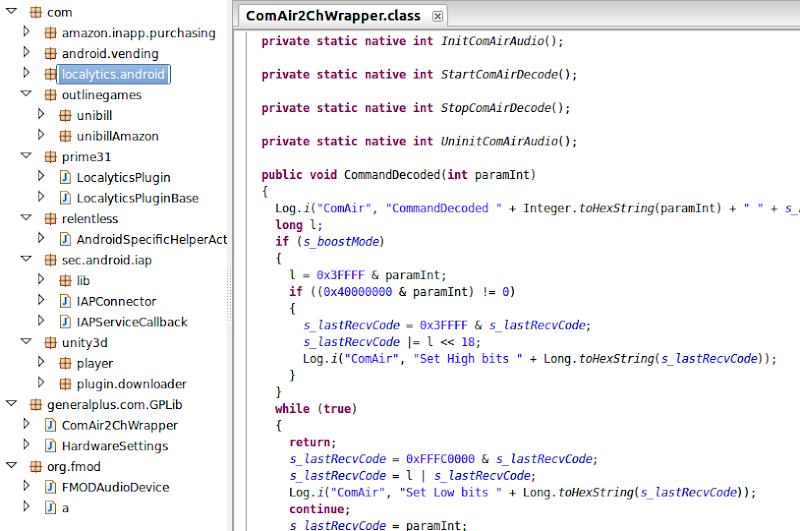Click the unibillAmazon package icon

point(65,136)
